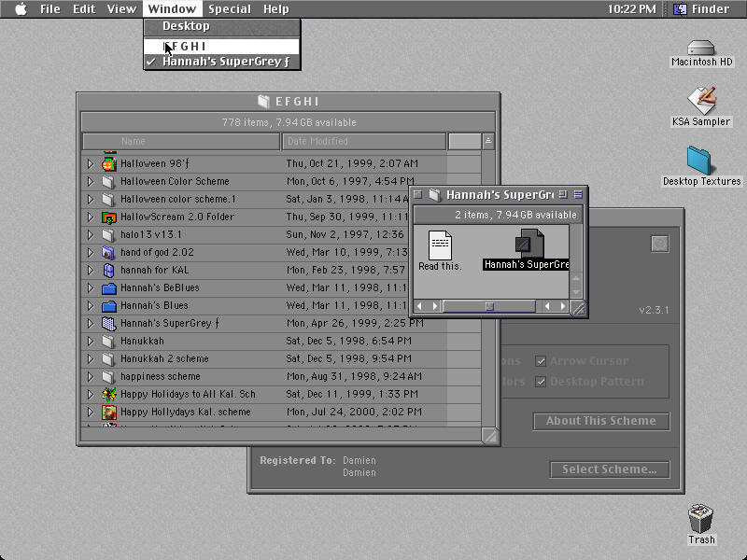747x560 pixels.
Task: Click '778 items, 7.94 GB available' header text
Action: [x=289, y=122]
